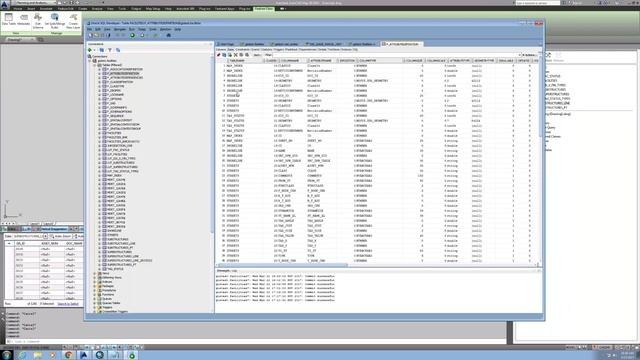Click the Refresh icon in the Connections panel
Screen dimensions: 640x360
pos(102,50)
